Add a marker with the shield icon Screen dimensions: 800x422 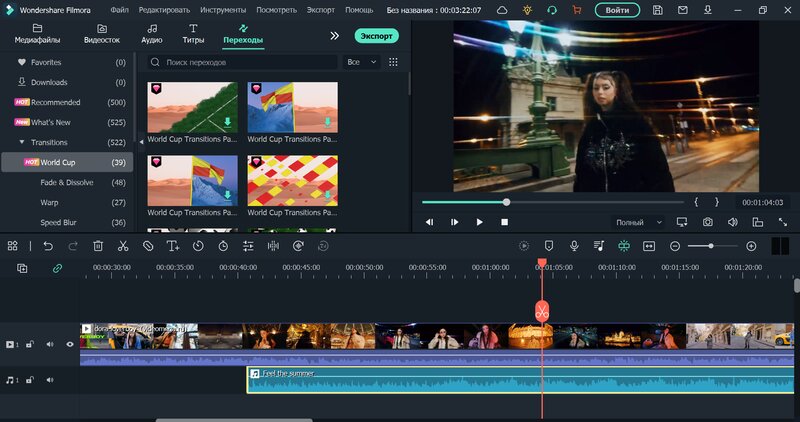(x=549, y=246)
